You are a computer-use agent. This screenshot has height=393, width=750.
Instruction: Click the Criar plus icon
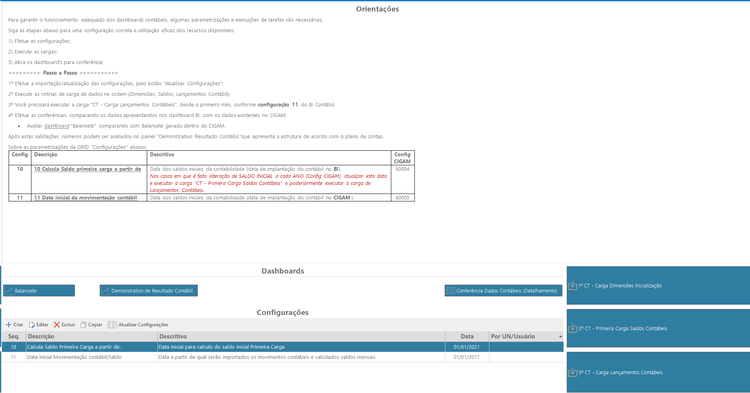[9, 325]
